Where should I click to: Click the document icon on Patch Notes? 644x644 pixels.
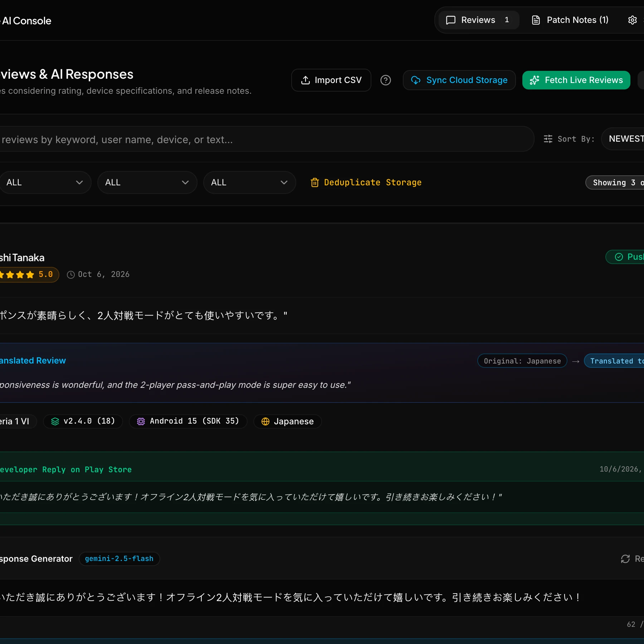point(536,20)
